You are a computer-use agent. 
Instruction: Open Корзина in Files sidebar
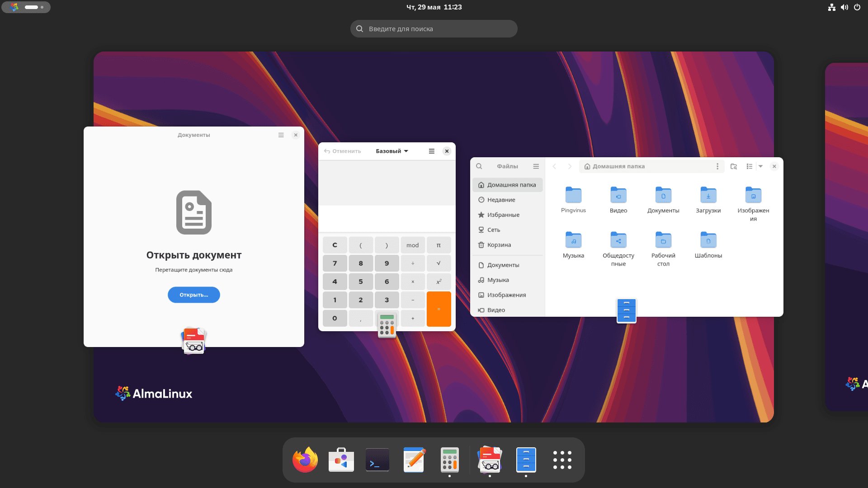(508, 244)
